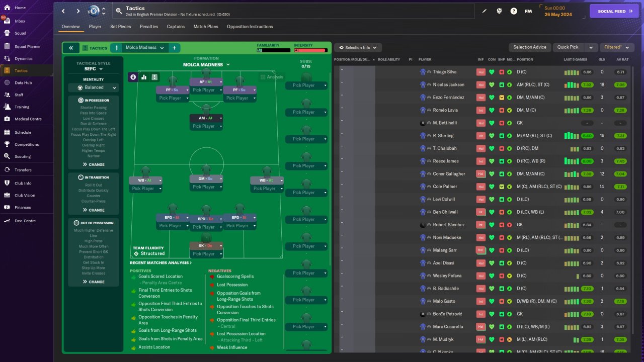
Task: Click Change under Out of Possession
Action: click(x=94, y=282)
